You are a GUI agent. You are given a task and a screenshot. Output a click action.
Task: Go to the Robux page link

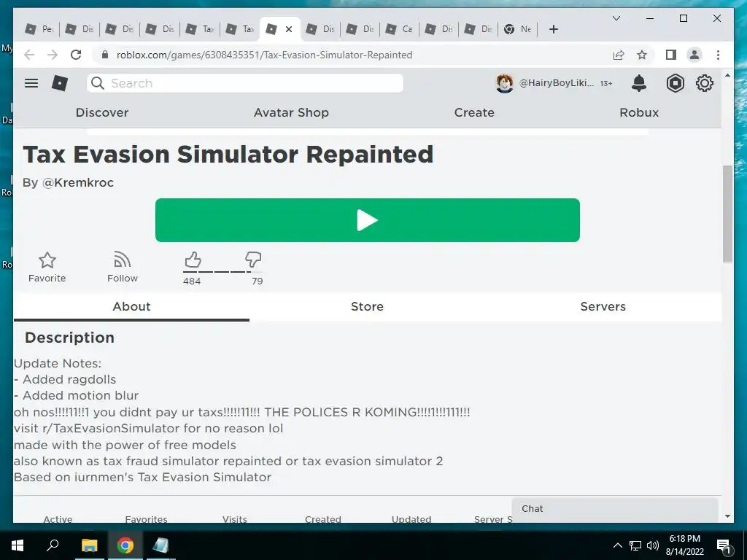coord(639,112)
